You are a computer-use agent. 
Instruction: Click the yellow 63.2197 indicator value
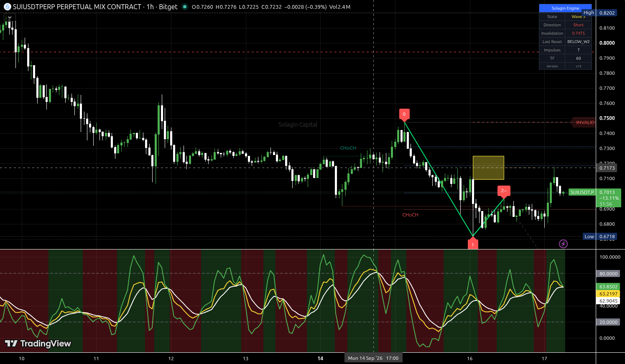point(608,294)
